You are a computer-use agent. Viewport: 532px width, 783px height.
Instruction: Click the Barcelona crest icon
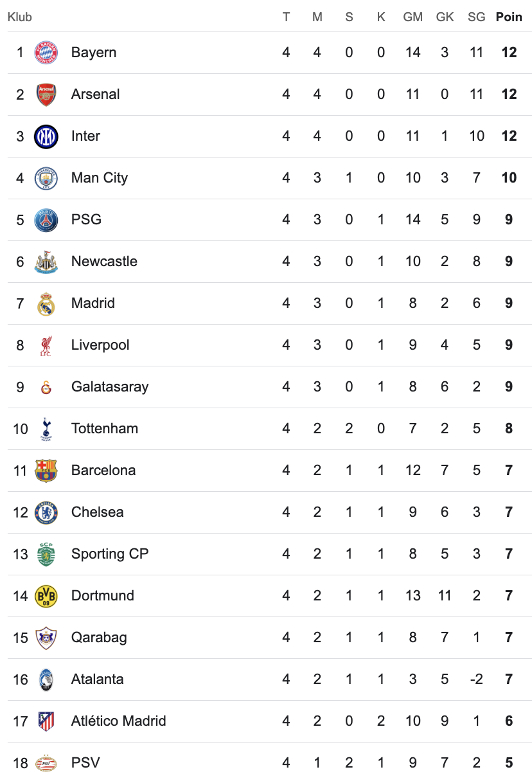tap(46, 471)
